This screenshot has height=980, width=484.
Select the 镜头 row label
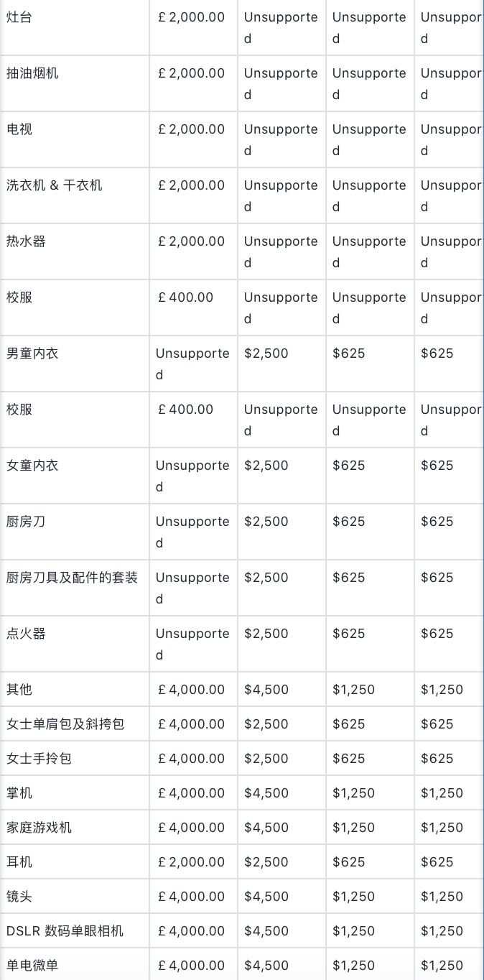(x=19, y=897)
